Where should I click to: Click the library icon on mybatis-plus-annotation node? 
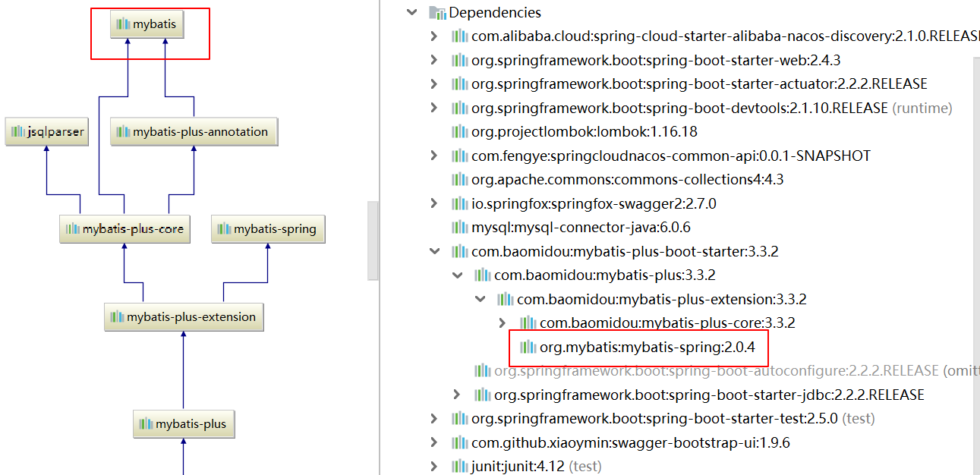click(123, 132)
